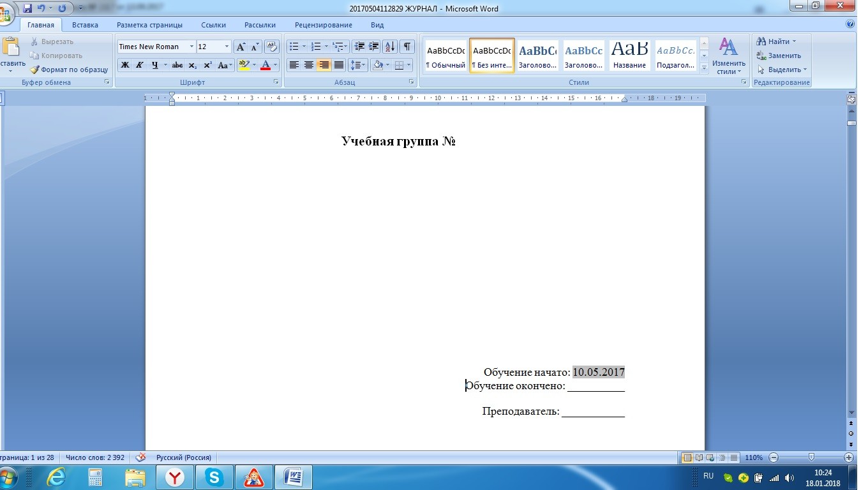Image resolution: width=868 pixels, height=490 pixels.
Task: Open the font color dropdown arrow
Action: pyautogui.click(x=276, y=65)
